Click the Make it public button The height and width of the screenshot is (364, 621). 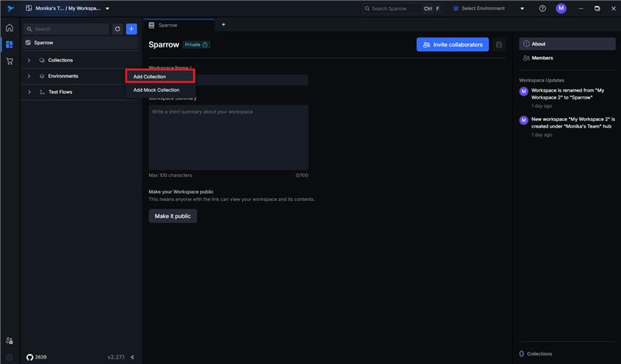172,217
